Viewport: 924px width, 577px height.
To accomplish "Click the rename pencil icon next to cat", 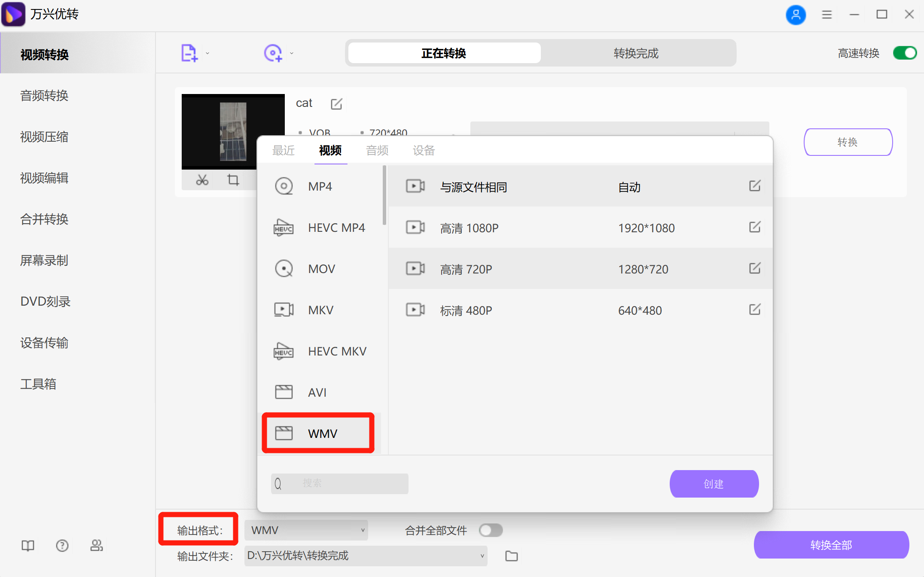I will [x=336, y=103].
